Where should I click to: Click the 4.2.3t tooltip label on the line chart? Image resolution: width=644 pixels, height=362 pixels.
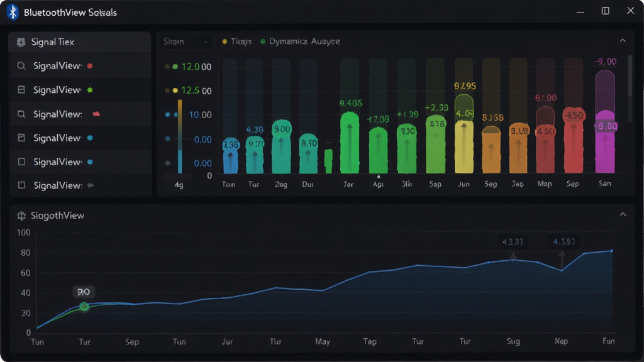click(x=513, y=242)
